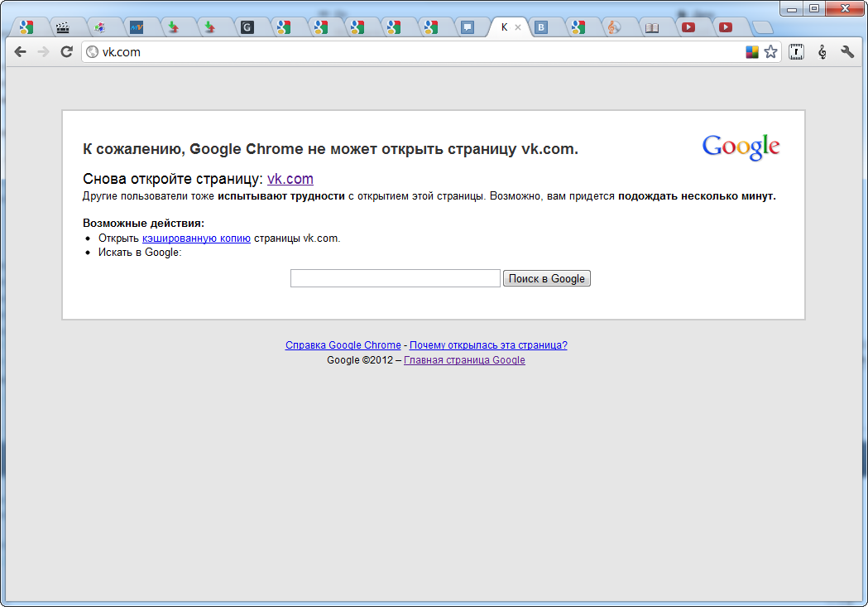Click the Google logo on error page

pyautogui.click(x=741, y=147)
